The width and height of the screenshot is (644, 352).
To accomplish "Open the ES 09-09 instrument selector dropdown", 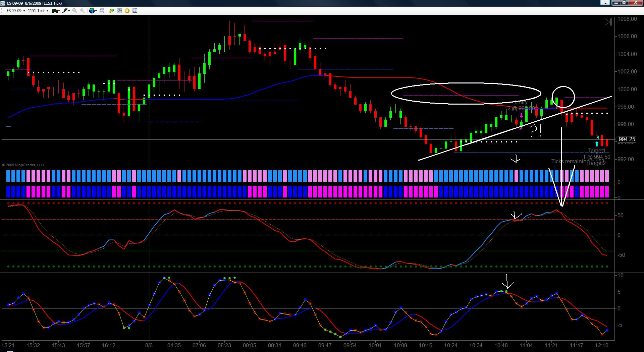I will click(16, 11).
